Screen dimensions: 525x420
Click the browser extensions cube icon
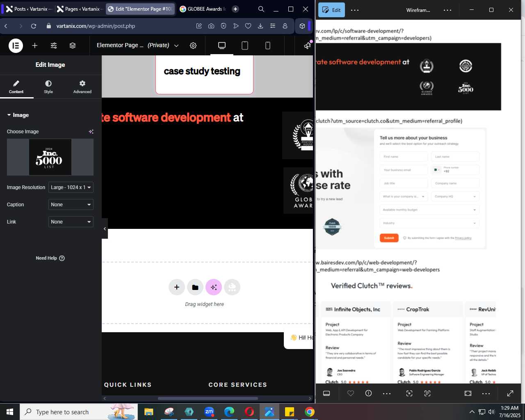point(302,26)
